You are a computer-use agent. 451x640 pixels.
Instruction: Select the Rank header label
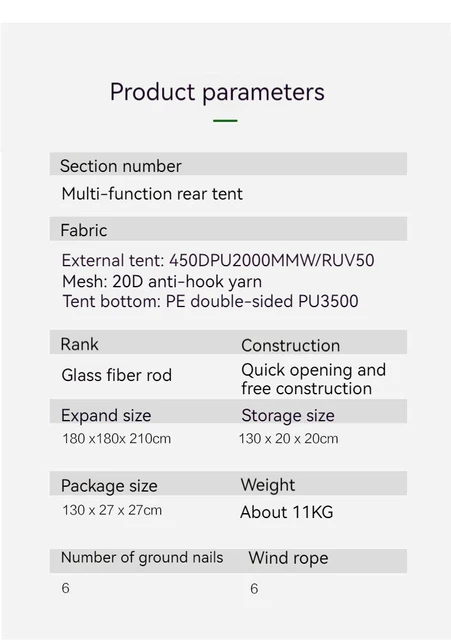79,344
